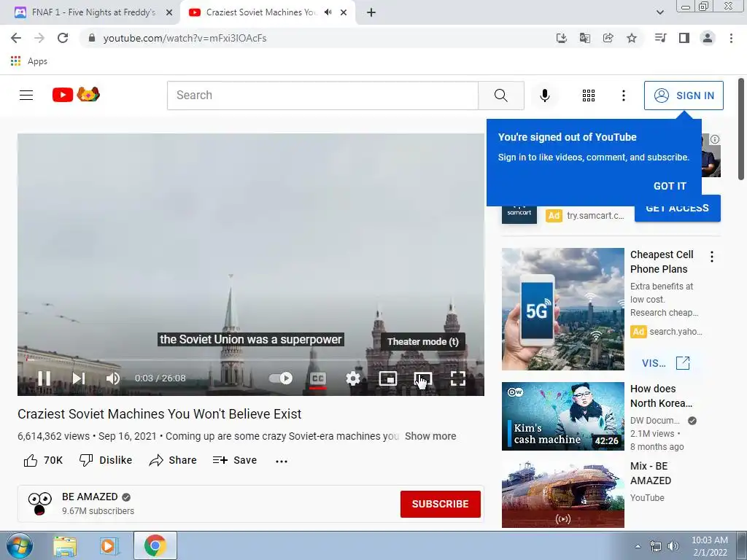The width and height of the screenshot is (747, 560).
Task: Dismiss the signed-out popup with GOT IT
Action: pos(670,186)
